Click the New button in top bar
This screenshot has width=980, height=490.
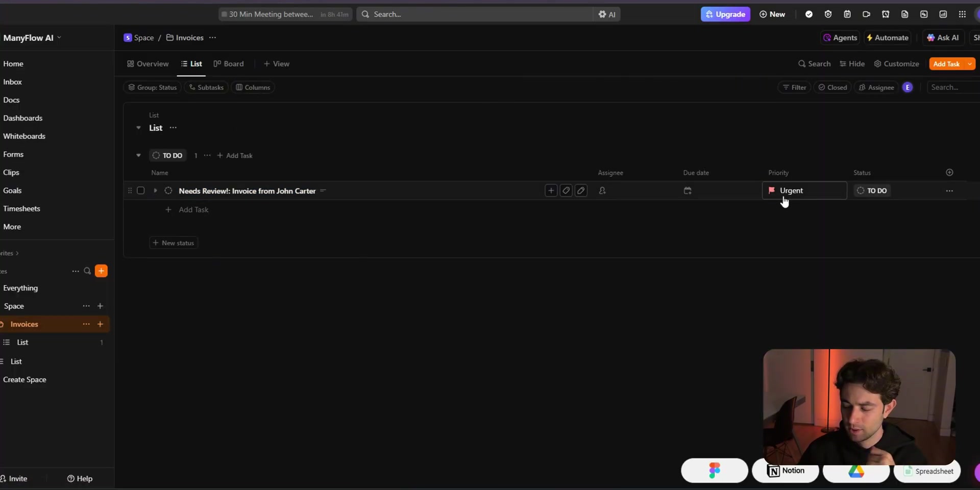click(772, 14)
